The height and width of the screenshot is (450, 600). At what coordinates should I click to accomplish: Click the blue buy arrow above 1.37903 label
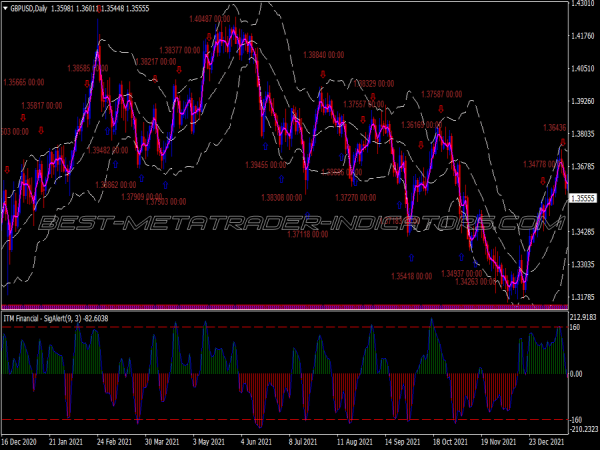tap(165, 185)
